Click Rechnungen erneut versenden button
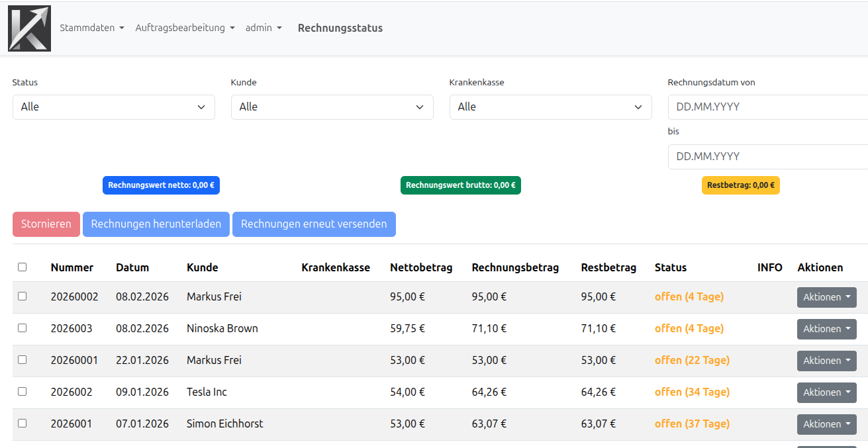This screenshot has width=868, height=448. pos(314,224)
